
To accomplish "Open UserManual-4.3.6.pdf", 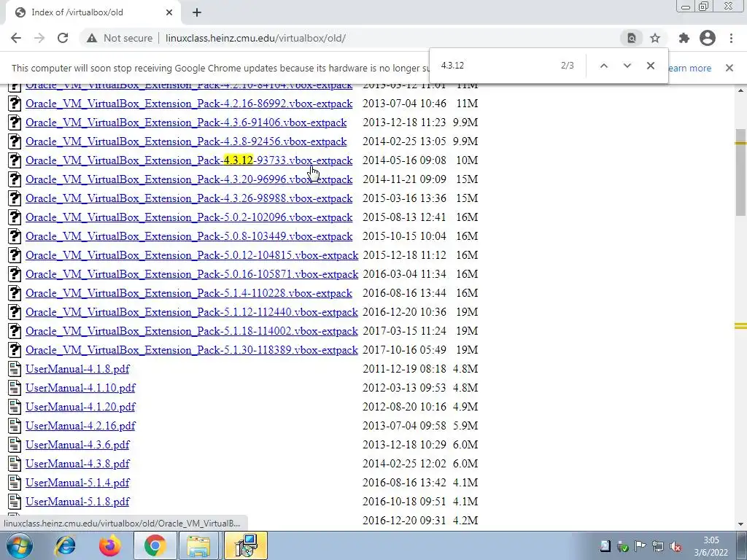I will (77, 445).
